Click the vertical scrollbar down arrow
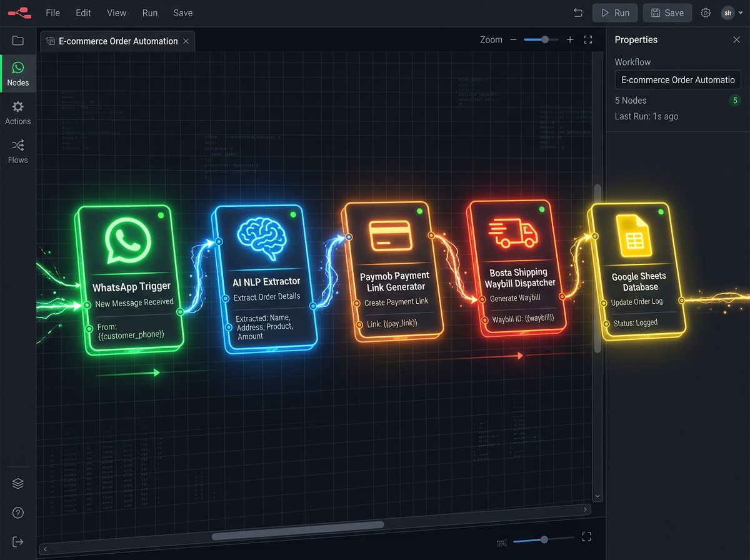Screen dimensions: 750x560 click(x=597, y=496)
